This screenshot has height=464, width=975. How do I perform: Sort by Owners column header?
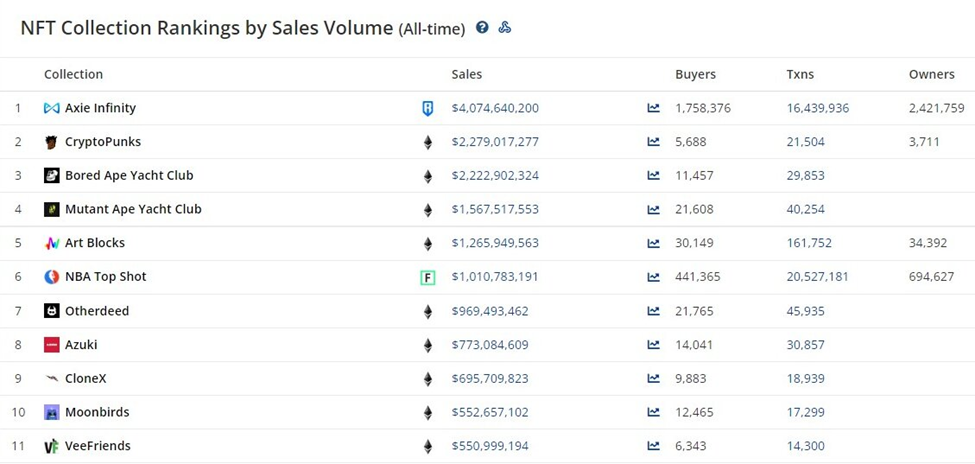click(931, 74)
